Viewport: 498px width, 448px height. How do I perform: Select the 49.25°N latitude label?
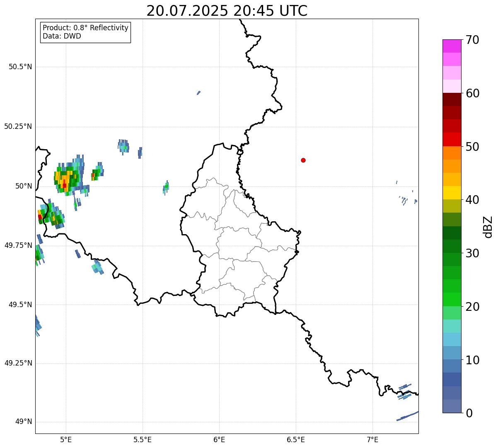18,363
